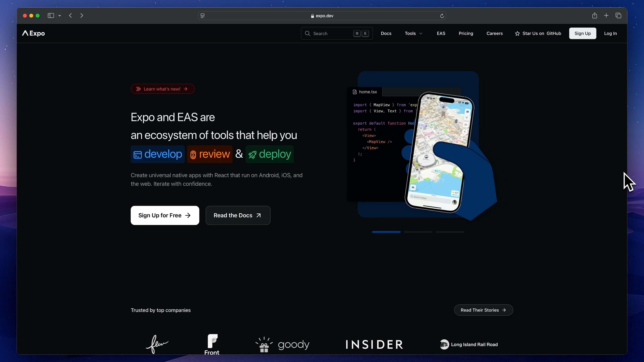
Task: Click the Trusted by top companies text
Action: point(161,310)
